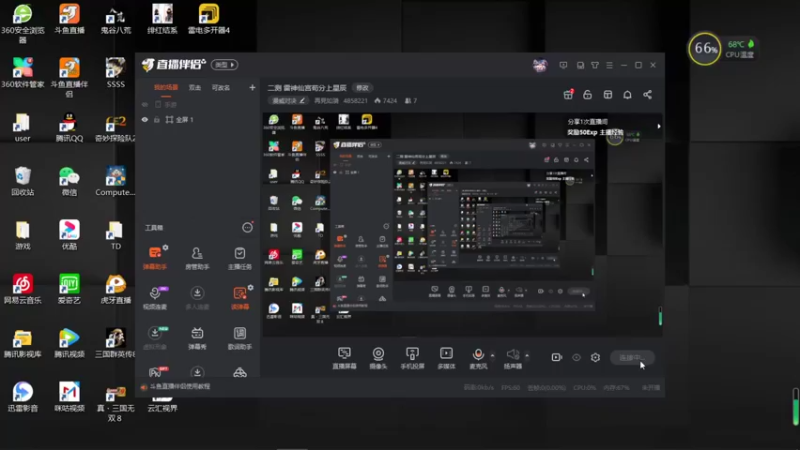Toggle the record video button
The image size is (800, 450).
pyautogui.click(x=557, y=358)
